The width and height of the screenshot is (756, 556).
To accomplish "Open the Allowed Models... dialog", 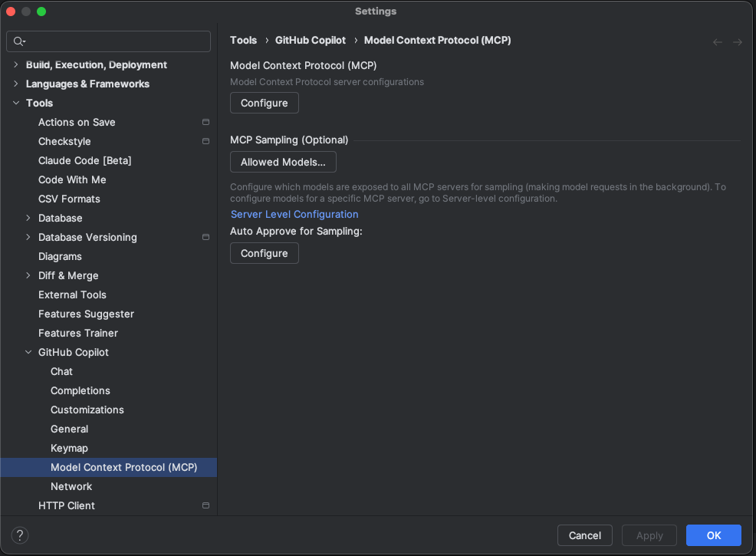I will point(283,162).
